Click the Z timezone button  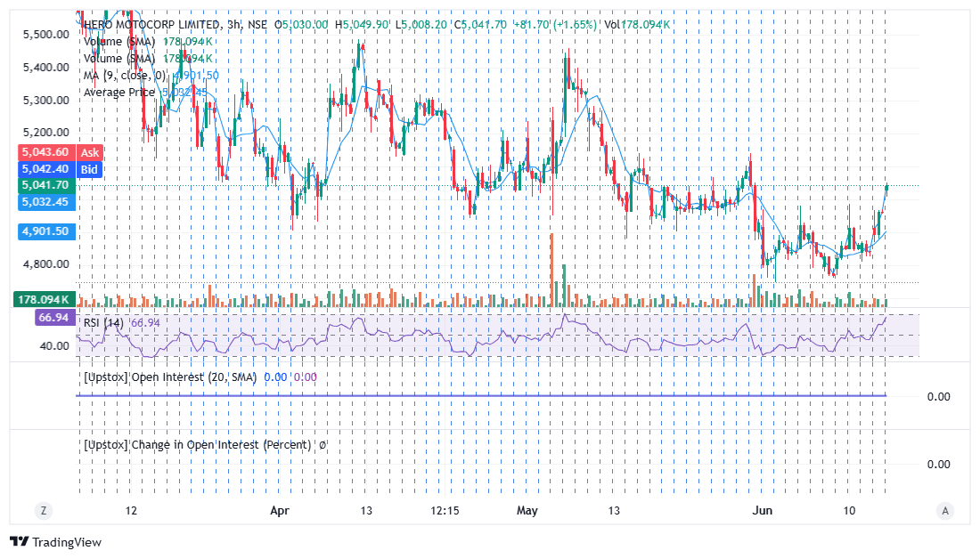[x=43, y=510]
